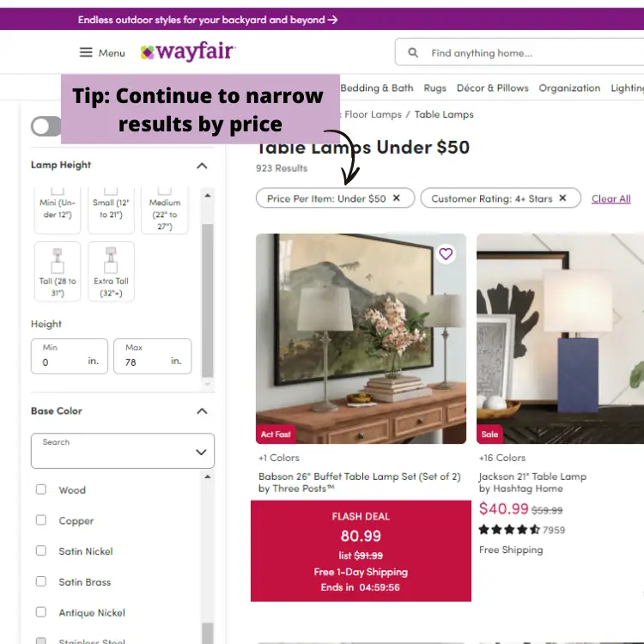
Task: Click the Max height input field
Action: pos(152,356)
